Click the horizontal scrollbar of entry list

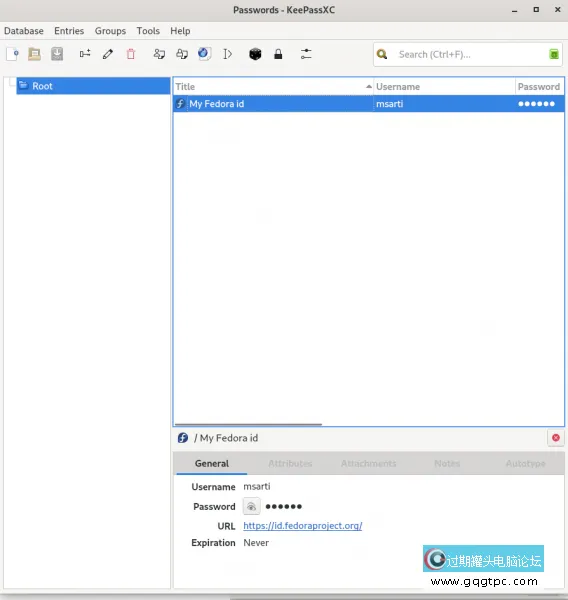pos(248,424)
